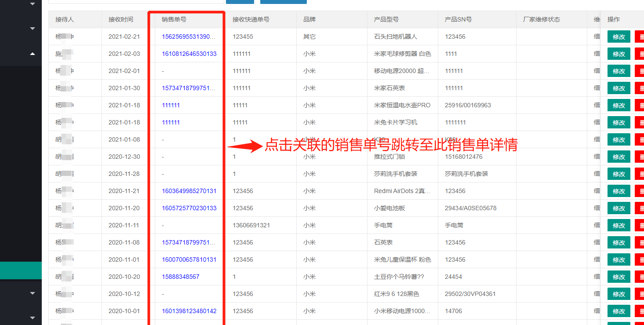Click the date 2021-02-21
Viewport: 644px width, 325px height.
pyautogui.click(x=124, y=37)
